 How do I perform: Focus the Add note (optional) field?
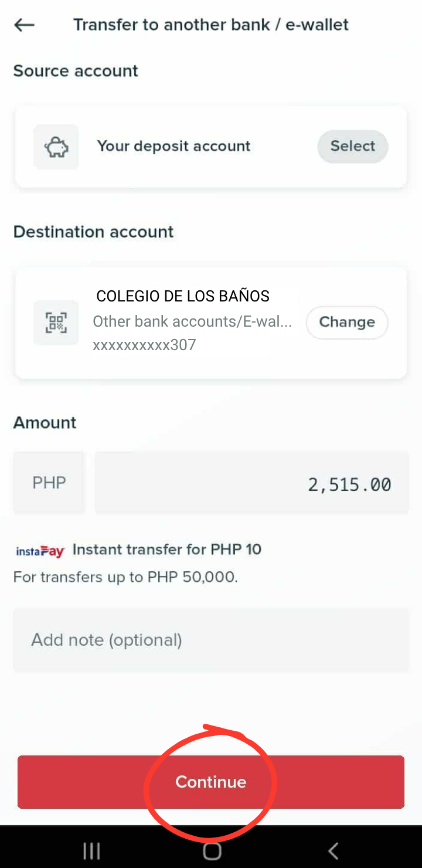click(211, 640)
